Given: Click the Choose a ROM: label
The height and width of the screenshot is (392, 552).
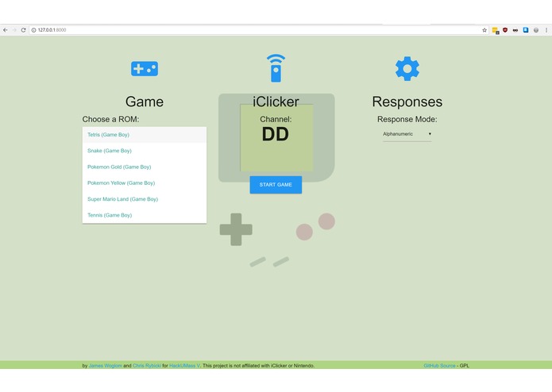Looking at the screenshot, I should 110,119.
